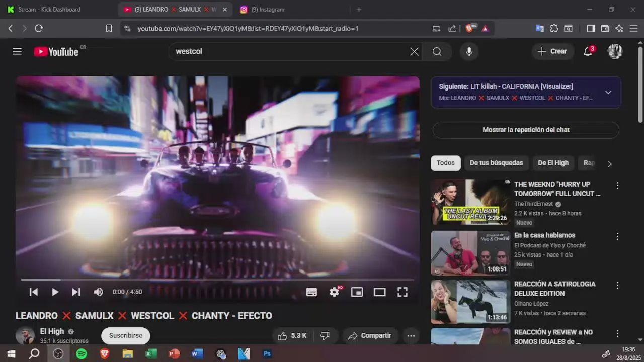Open options for No Somos Iguales review

click(617, 334)
